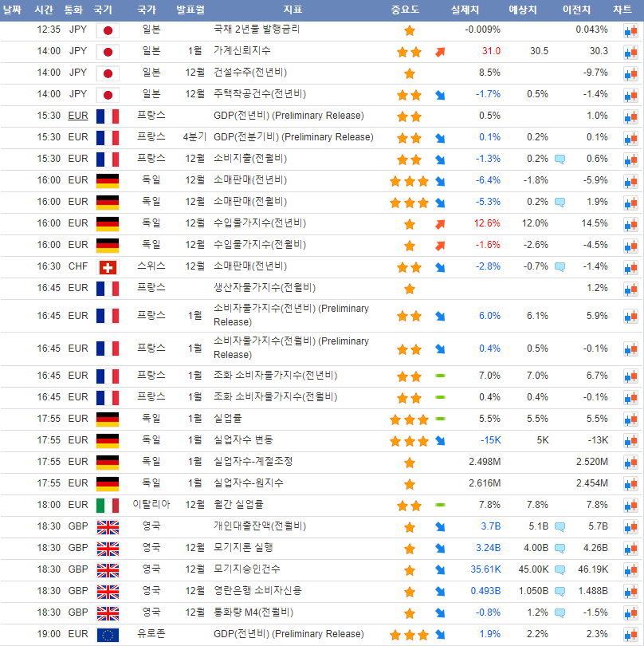
Task: Click comment bubble in 프랑스 소비지출(전월비) row
Action: point(560,160)
